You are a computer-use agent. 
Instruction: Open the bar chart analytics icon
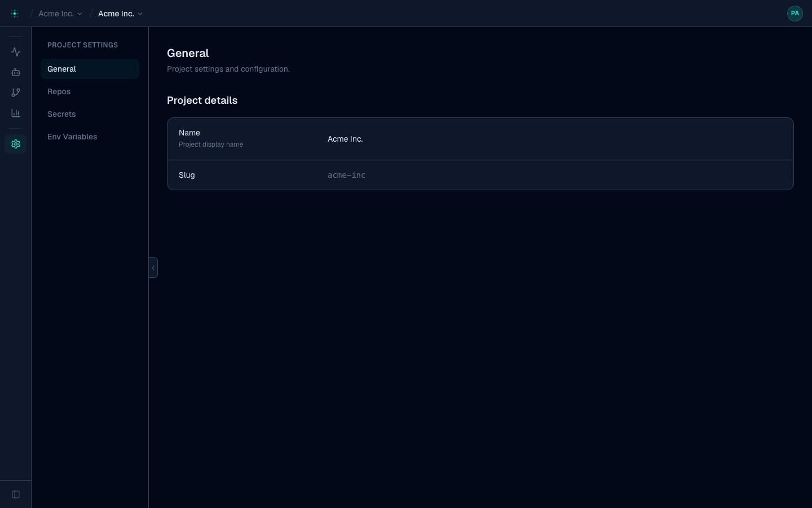pyautogui.click(x=16, y=113)
